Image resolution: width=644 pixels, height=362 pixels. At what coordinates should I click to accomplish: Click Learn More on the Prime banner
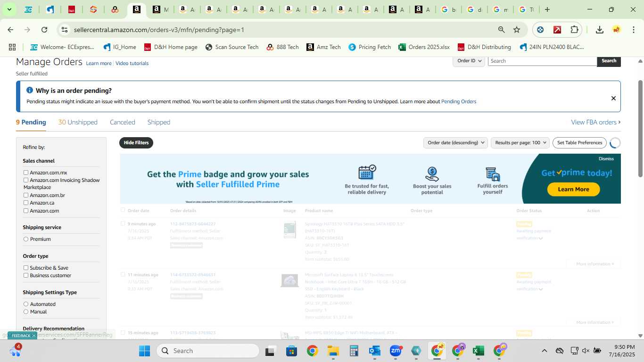(x=573, y=189)
